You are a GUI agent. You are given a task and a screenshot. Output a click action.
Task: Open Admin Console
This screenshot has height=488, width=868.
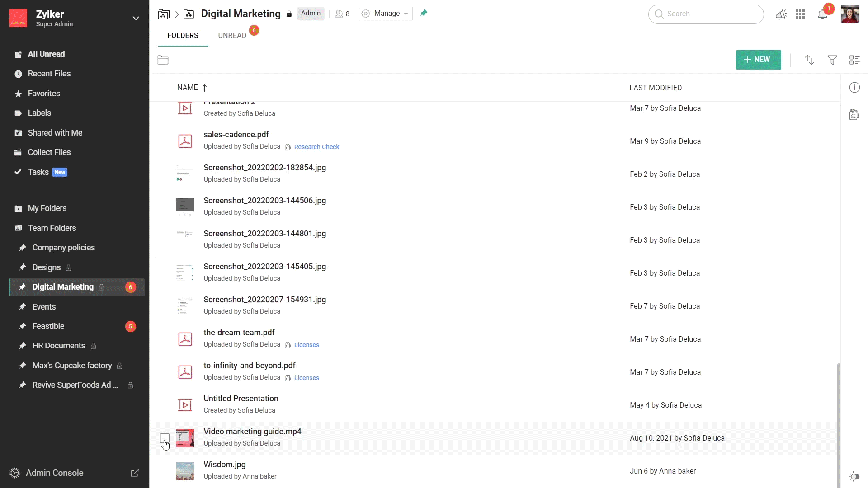55,473
